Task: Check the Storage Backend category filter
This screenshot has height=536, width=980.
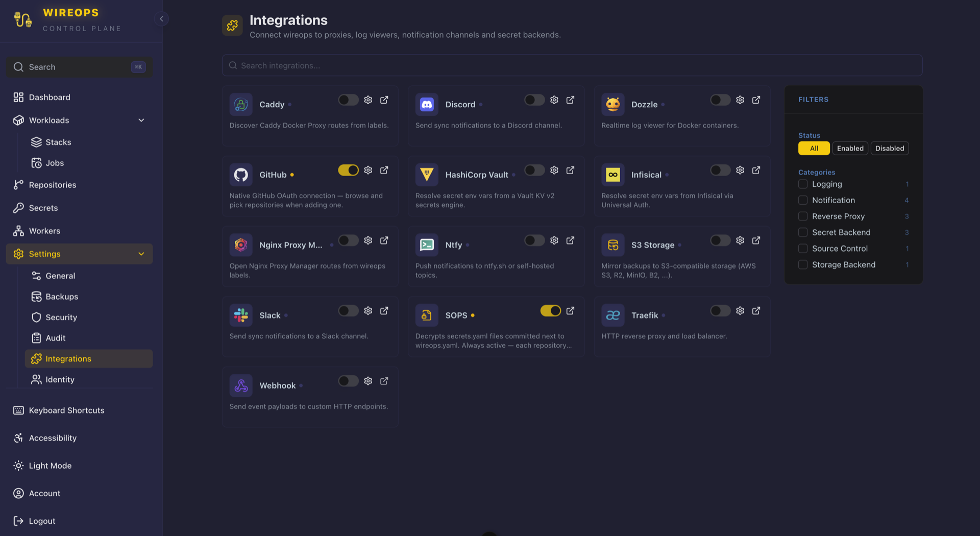Action: click(803, 265)
